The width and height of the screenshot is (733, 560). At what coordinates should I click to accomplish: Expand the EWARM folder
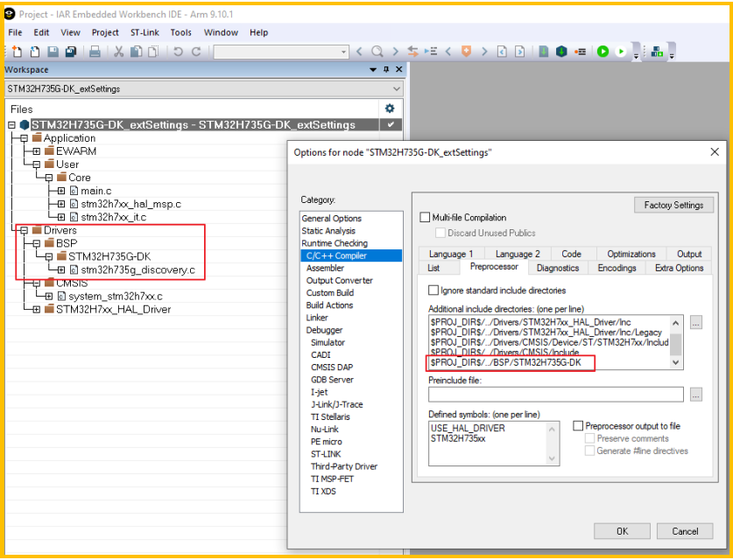click(37, 151)
